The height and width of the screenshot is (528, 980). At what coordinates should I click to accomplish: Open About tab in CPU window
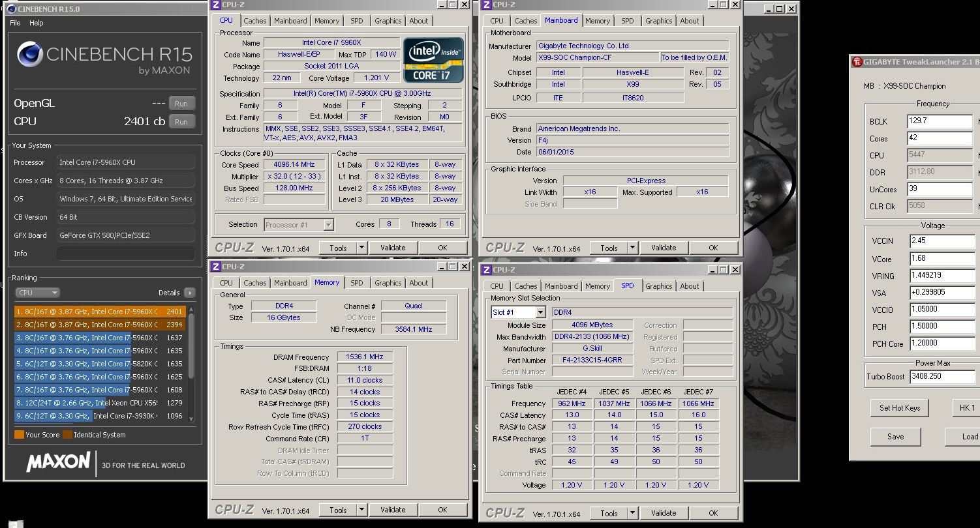[419, 21]
